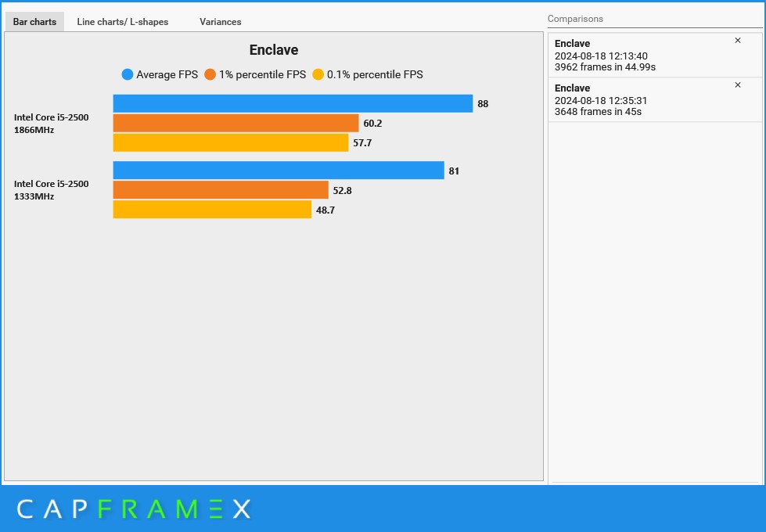Screen dimensions: 766x532
Task: Toggle the 0.1% percentile FPS legend marker
Action: point(318,74)
